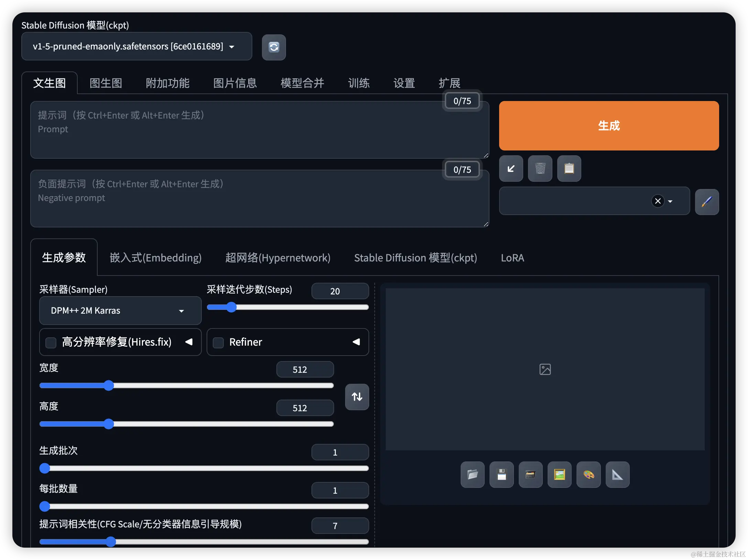The width and height of the screenshot is (748, 560).
Task: Open the DPM++ 2M Karras sampler dropdown
Action: point(120,311)
